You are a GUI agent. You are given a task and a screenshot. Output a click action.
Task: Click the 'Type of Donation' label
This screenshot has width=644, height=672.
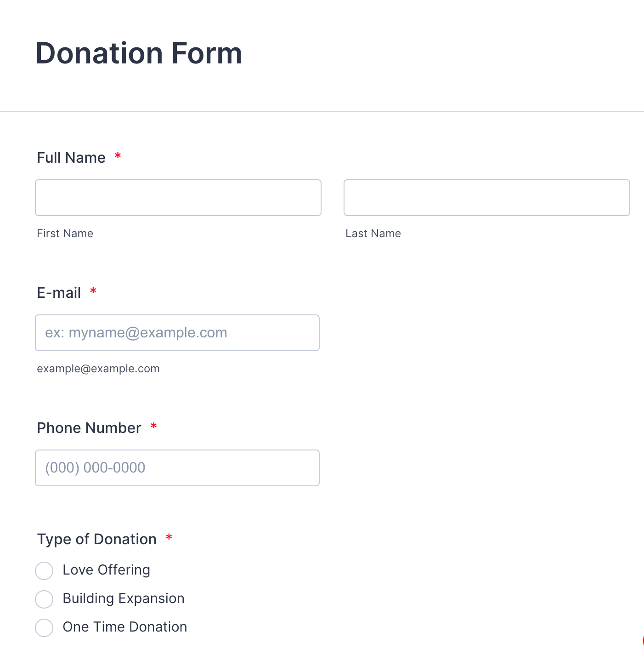pyautogui.click(x=97, y=539)
